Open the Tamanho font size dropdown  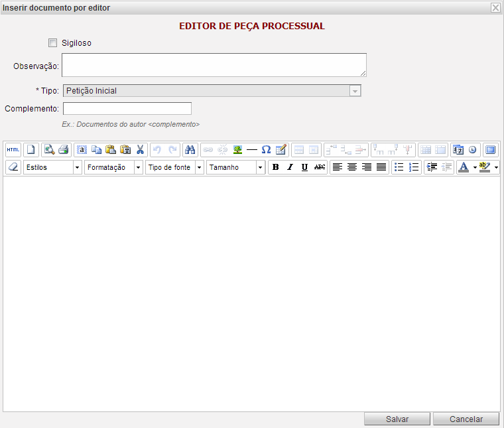point(235,167)
